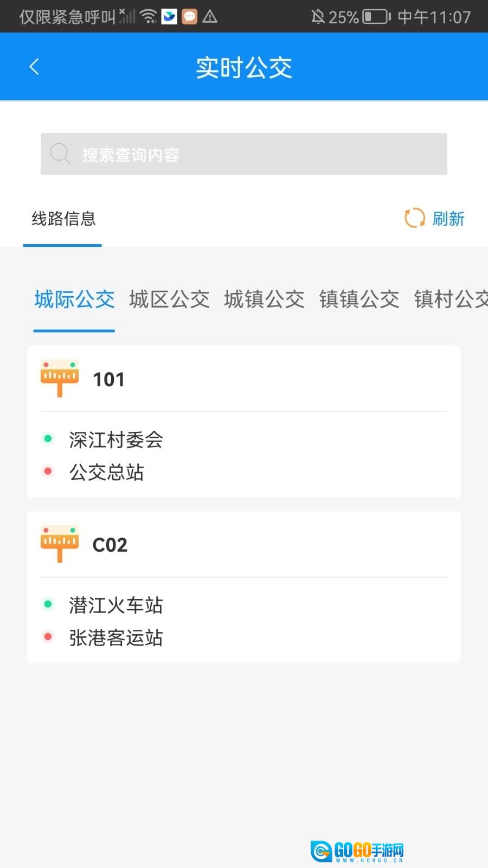Open the 线路信息 tab
488x868 pixels.
click(63, 219)
